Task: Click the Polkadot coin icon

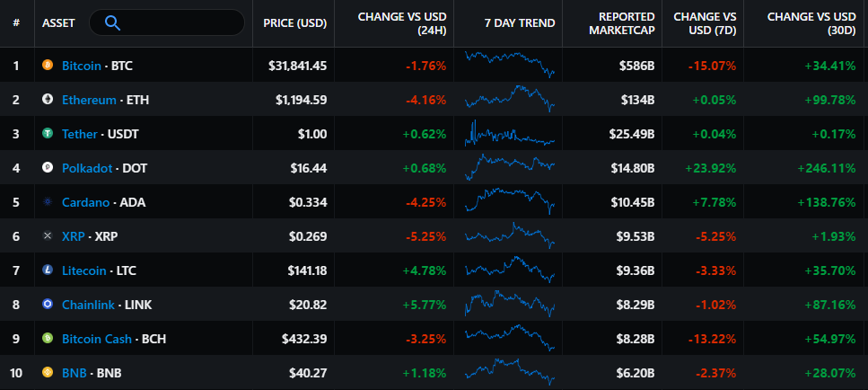Action: (x=48, y=168)
